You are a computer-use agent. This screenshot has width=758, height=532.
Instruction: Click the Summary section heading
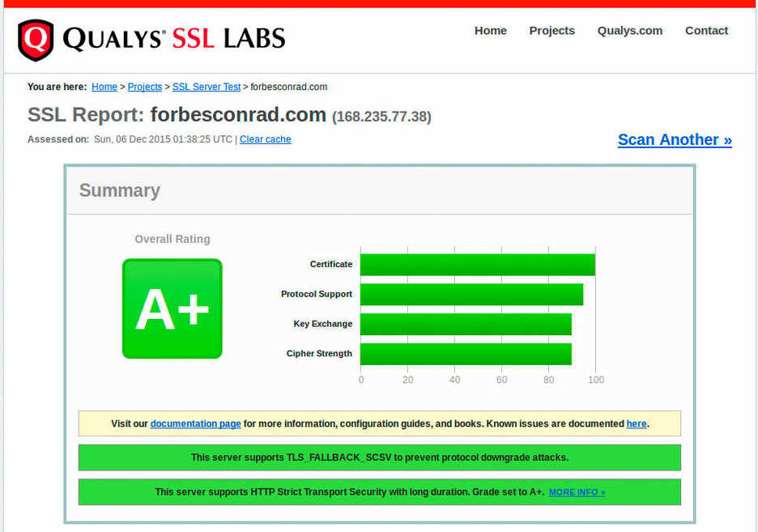[x=119, y=190]
